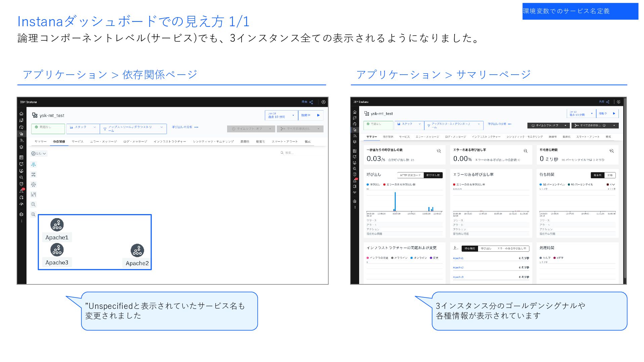Open settings gear in dependency page sidebar
644x362 pixels.
[x=22, y=214]
